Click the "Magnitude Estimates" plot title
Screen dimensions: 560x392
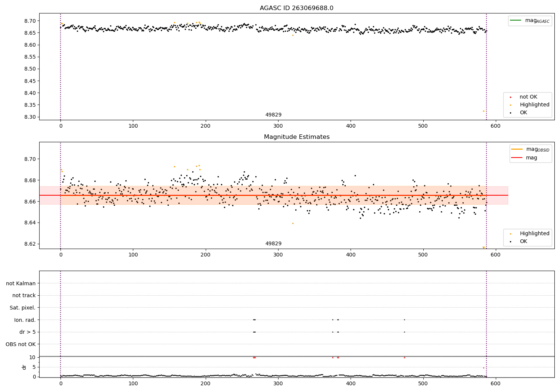(x=296, y=137)
